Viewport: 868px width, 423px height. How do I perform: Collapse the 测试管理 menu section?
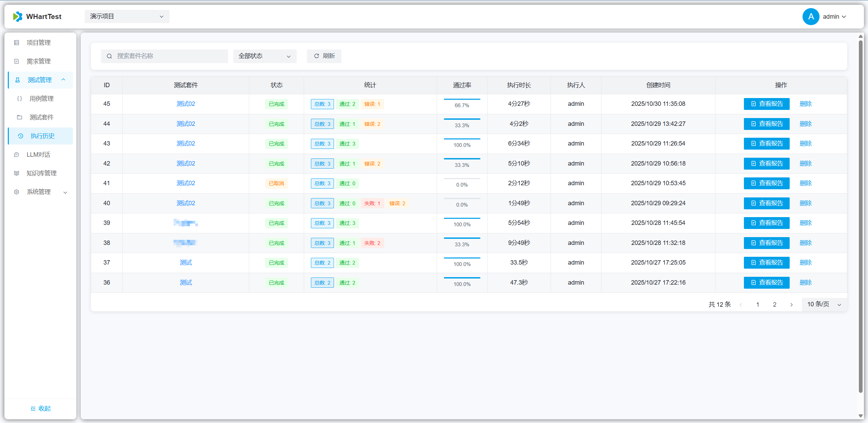(63, 80)
